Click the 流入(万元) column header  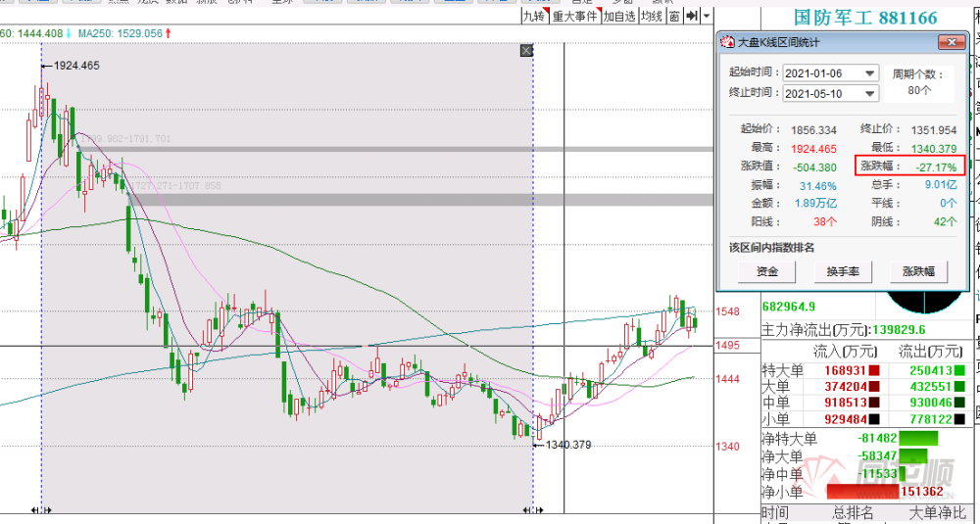pos(845,352)
